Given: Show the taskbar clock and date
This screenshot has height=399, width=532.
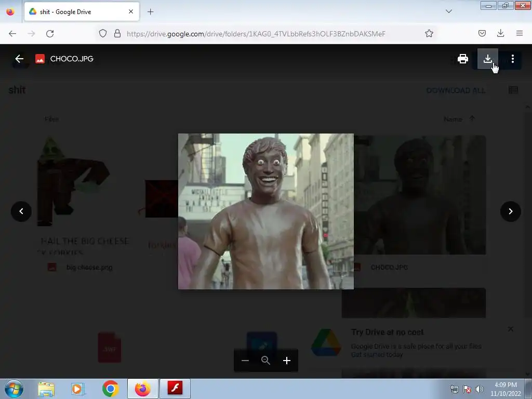Looking at the screenshot, I should click(x=506, y=389).
